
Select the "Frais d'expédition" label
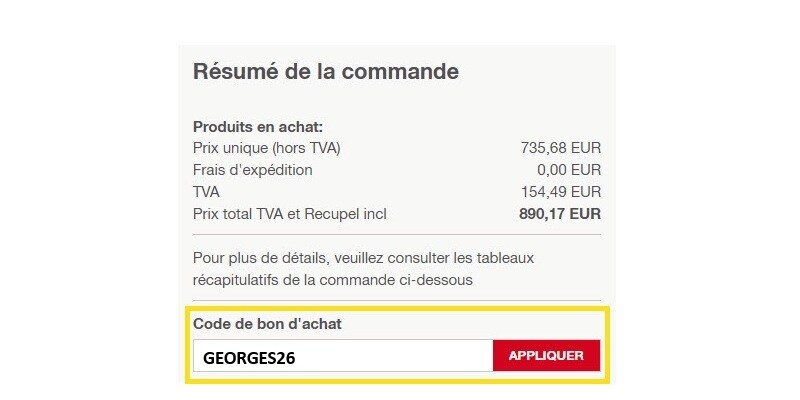253,170
